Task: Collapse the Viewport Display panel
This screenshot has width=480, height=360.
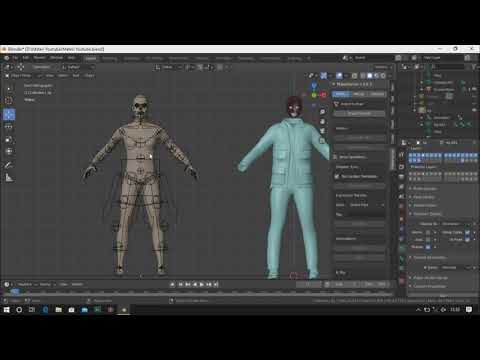Action: coord(427,214)
